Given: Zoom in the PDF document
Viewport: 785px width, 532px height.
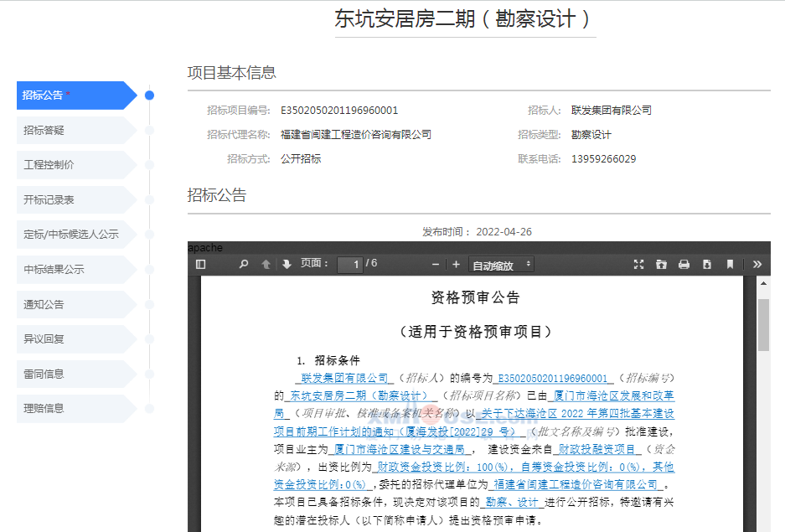Looking at the screenshot, I should click(456, 264).
